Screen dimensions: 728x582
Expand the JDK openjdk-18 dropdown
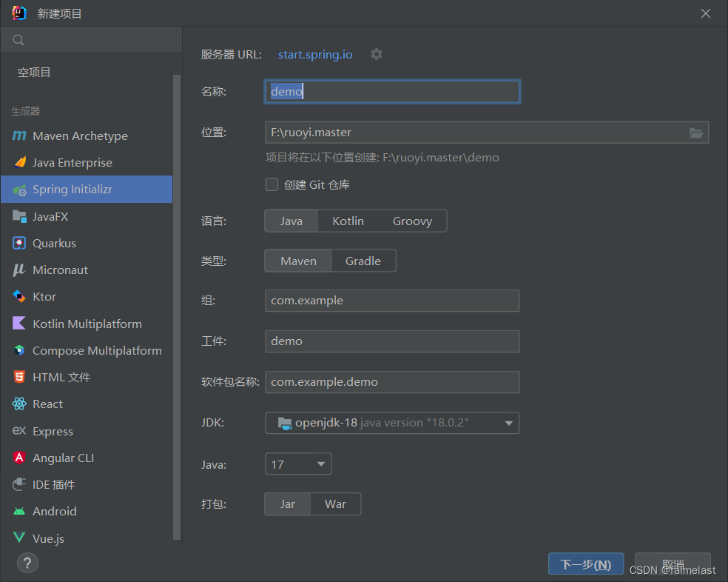[x=392, y=423]
